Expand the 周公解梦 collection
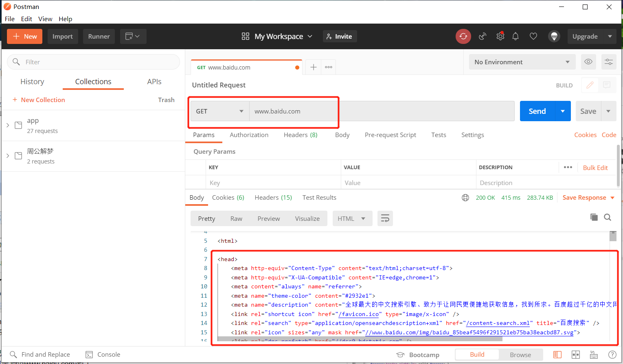Image resolution: width=623 pixels, height=364 pixels. click(x=8, y=156)
